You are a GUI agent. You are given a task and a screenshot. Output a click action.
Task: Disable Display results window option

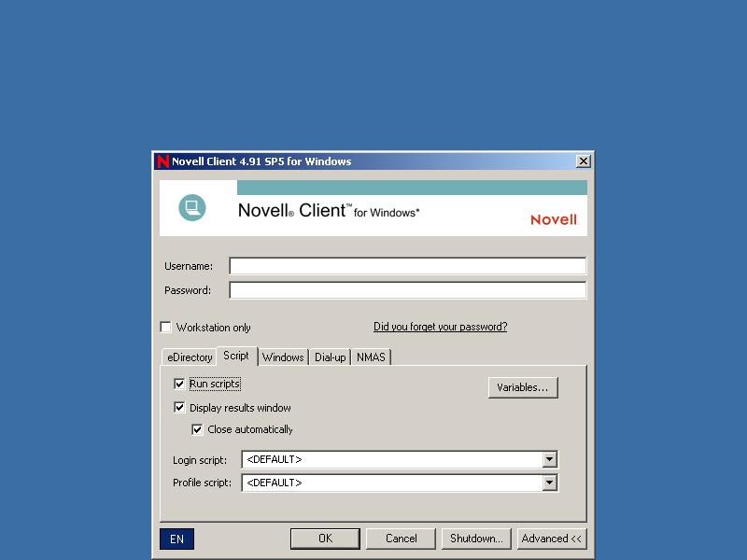(179, 408)
